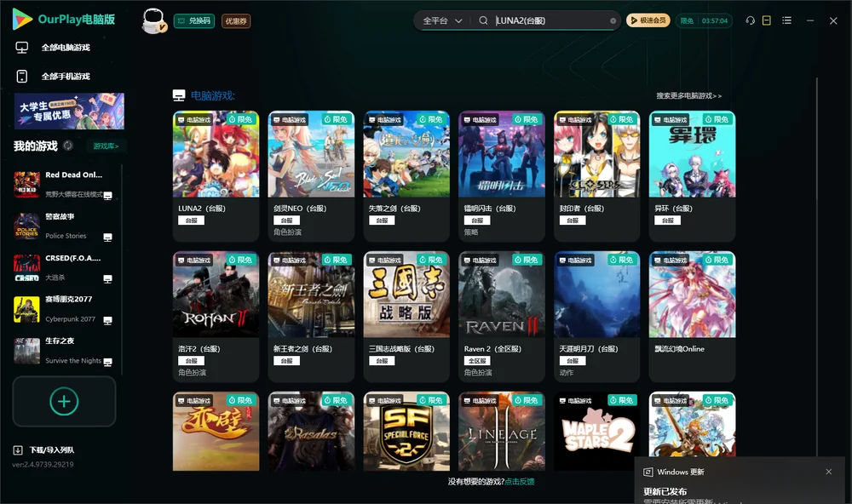
Task: Select the Blade & Soul NEO card
Action: pos(311,176)
